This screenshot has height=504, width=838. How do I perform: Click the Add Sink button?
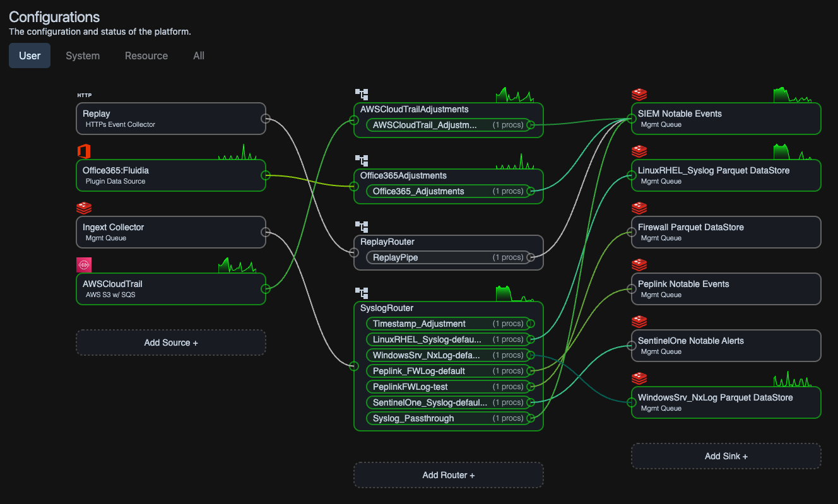[x=726, y=455]
